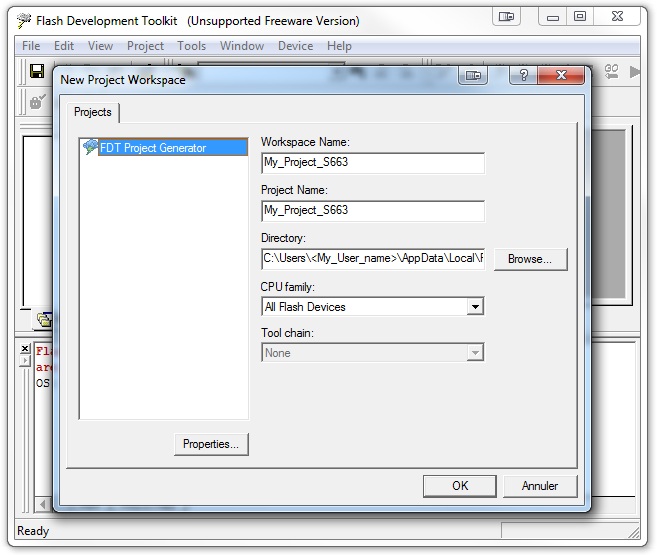Viewport: 660px width, 555px height.
Task: Click the Project Name: label
Action: click(294, 190)
